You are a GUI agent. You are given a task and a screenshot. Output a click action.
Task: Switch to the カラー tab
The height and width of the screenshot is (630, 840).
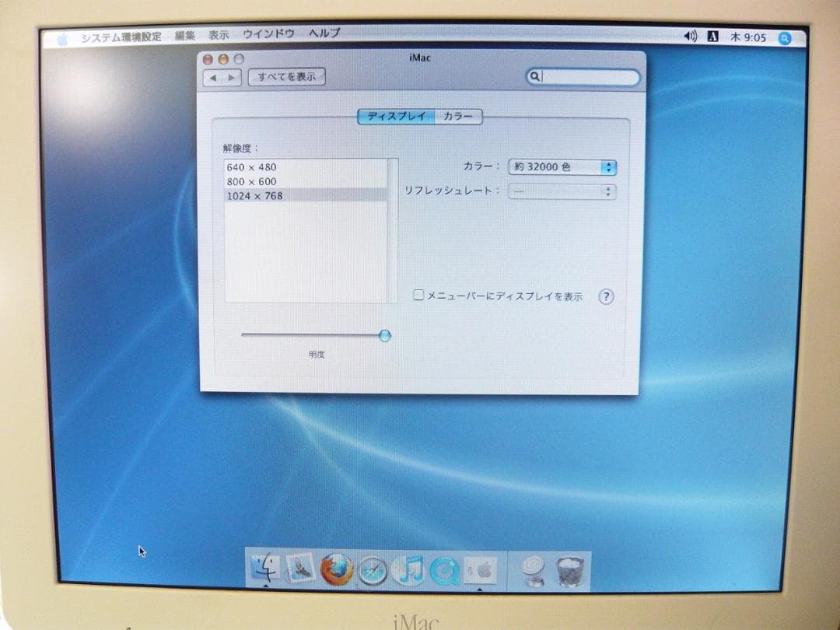(458, 117)
